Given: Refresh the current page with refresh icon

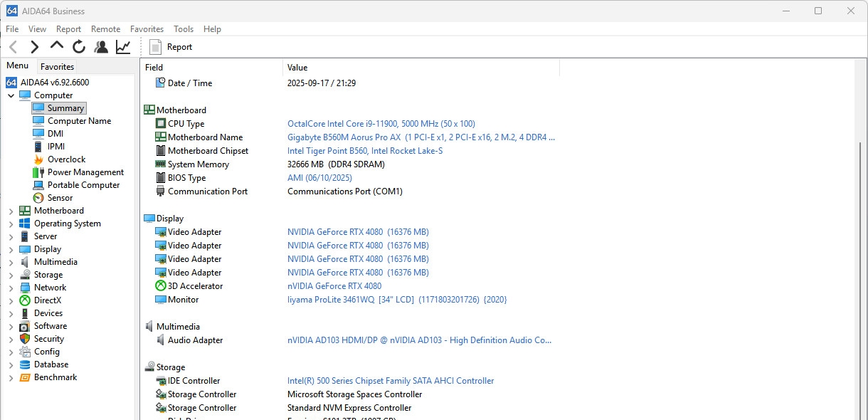Looking at the screenshot, I should click(79, 47).
